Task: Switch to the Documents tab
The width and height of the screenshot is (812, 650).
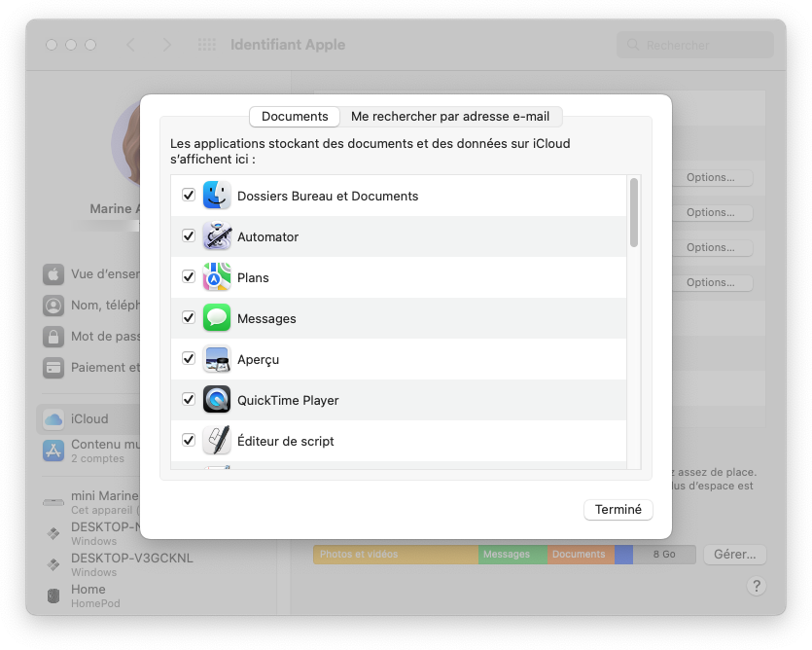Action: click(294, 116)
